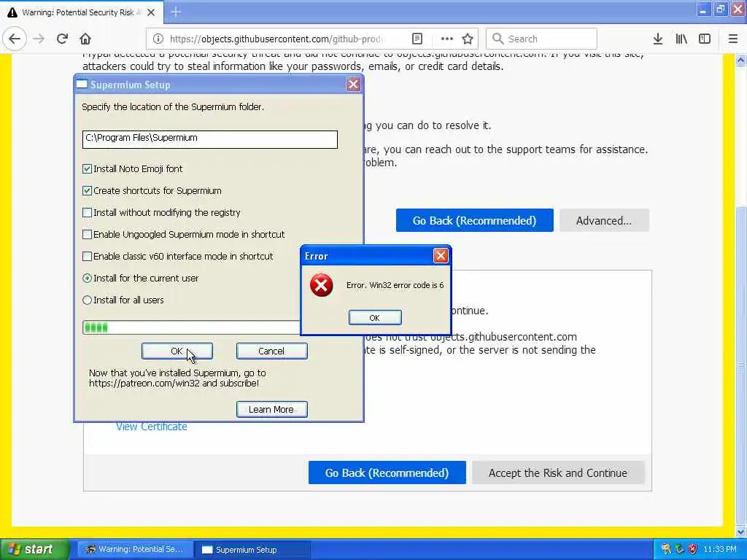
Task: Click OK in the Supermium Setup window
Action: (177, 351)
